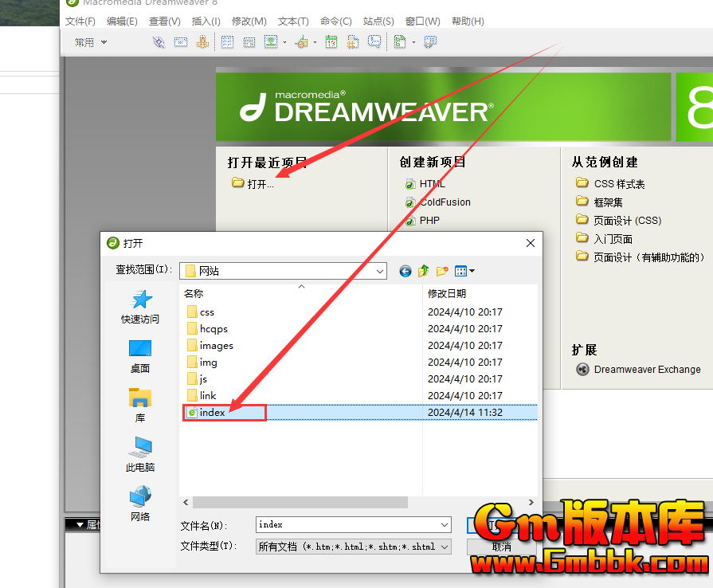Open the 常用 insert category dropdown
Image resolution: width=713 pixels, height=588 pixels.
91,42
